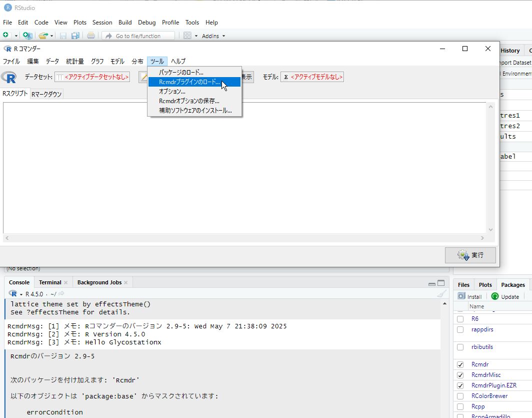The width and height of the screenshot is (532, 418).
Task: Close the Terminal tab
Action: pos(66,282)
